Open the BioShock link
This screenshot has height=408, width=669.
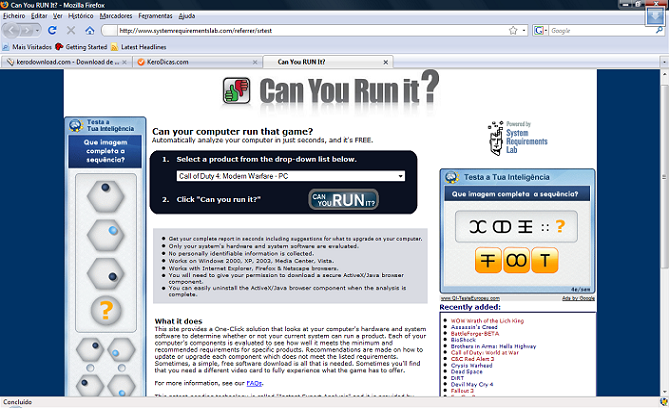click(463, 340)
